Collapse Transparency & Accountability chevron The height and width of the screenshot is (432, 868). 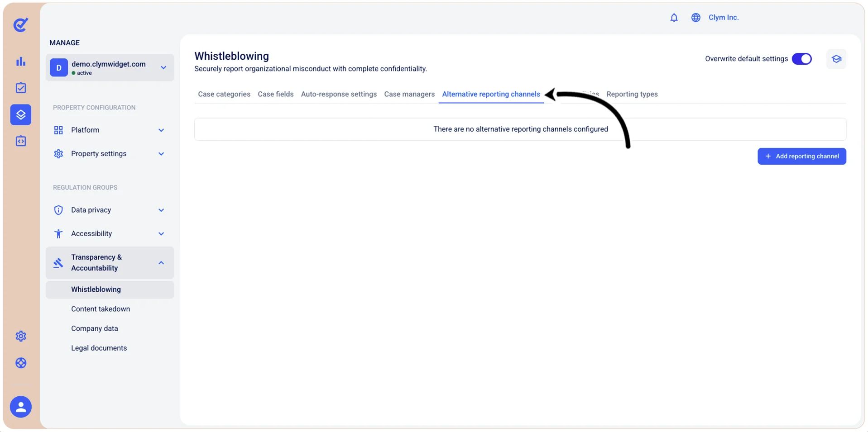coord(161,263)
